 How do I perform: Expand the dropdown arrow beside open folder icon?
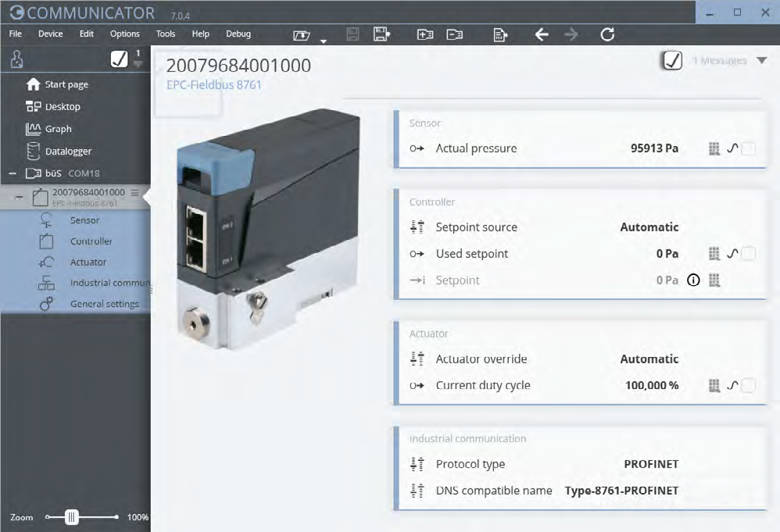point(324,41)
